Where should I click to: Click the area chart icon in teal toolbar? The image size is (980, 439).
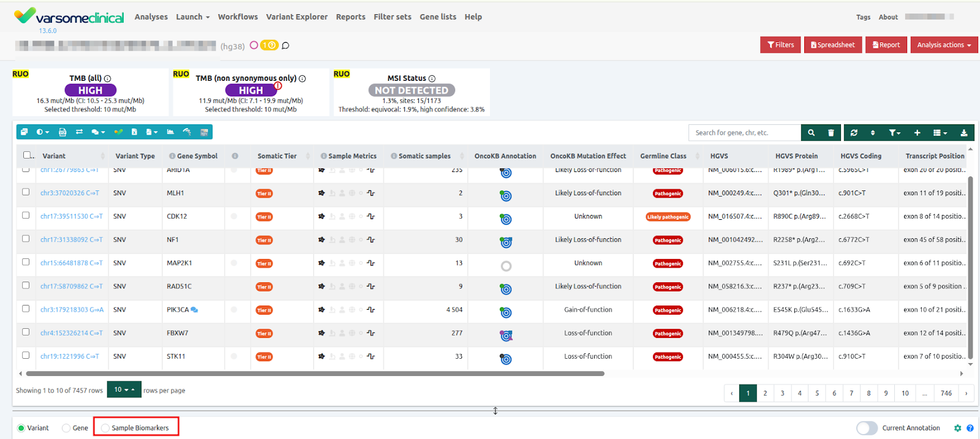click(170, 132)
